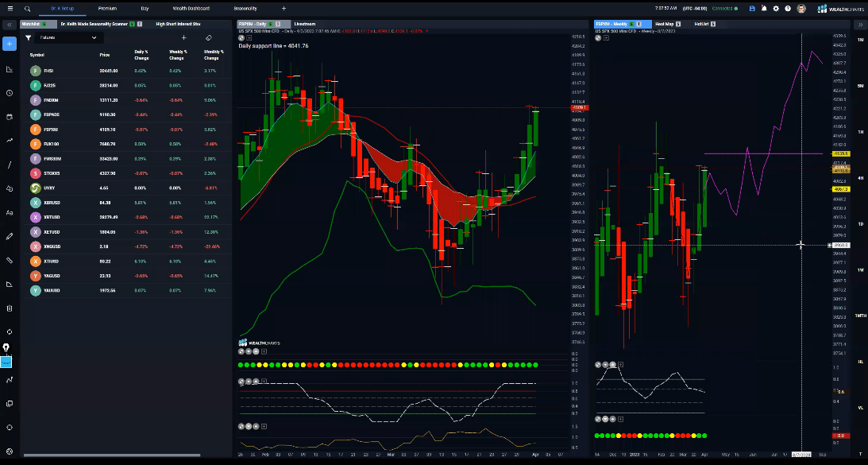Click the refresh sync icon in sidebar

(10, 332)
